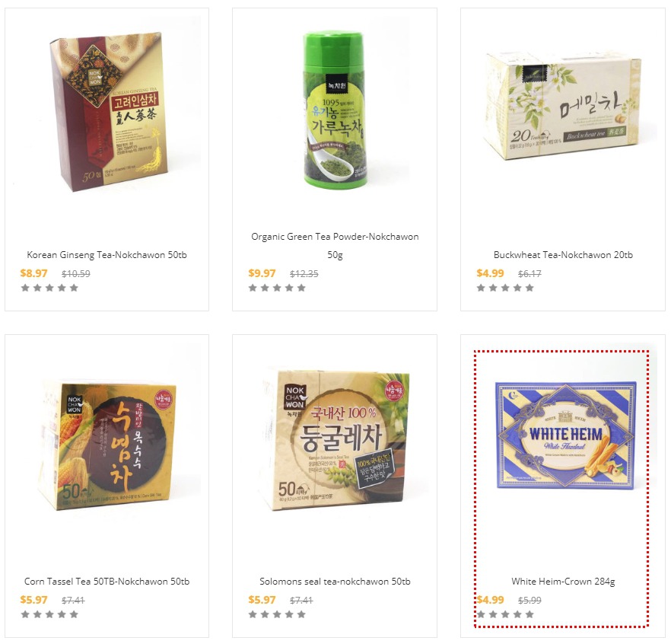Click the White Heim-Crown 284g title
The image size is (671, 644).
[x=563, y=582]
